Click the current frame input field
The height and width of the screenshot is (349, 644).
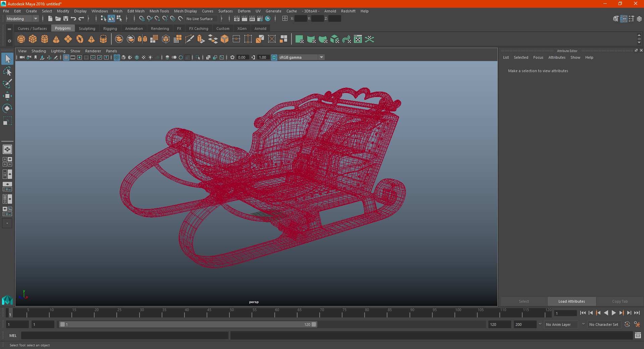566,313
